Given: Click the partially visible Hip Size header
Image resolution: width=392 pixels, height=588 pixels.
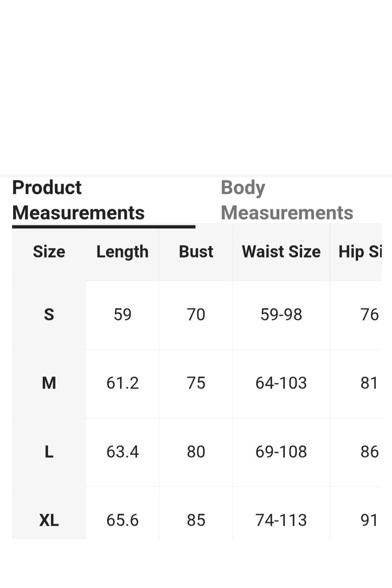Looking at the screenshot, I should 360,252.
